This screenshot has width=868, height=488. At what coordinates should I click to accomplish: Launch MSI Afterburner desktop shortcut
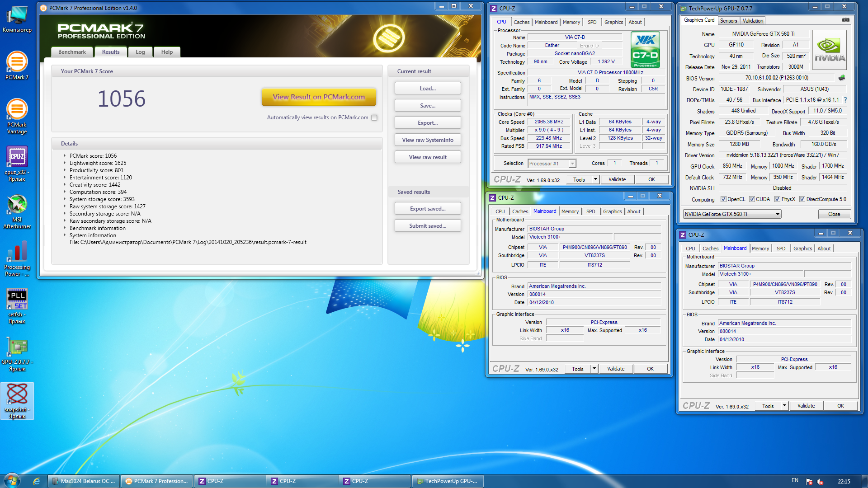(x=17, y=211)
